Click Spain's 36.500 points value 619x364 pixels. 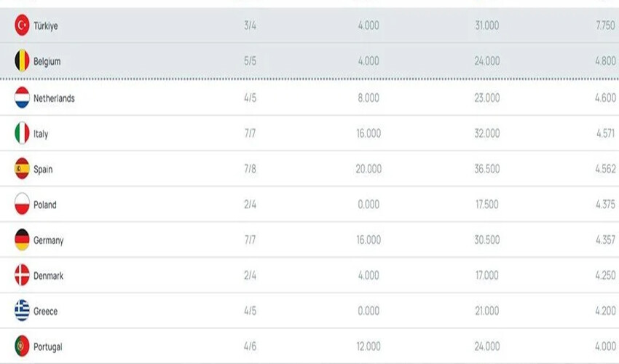(486, 170)
